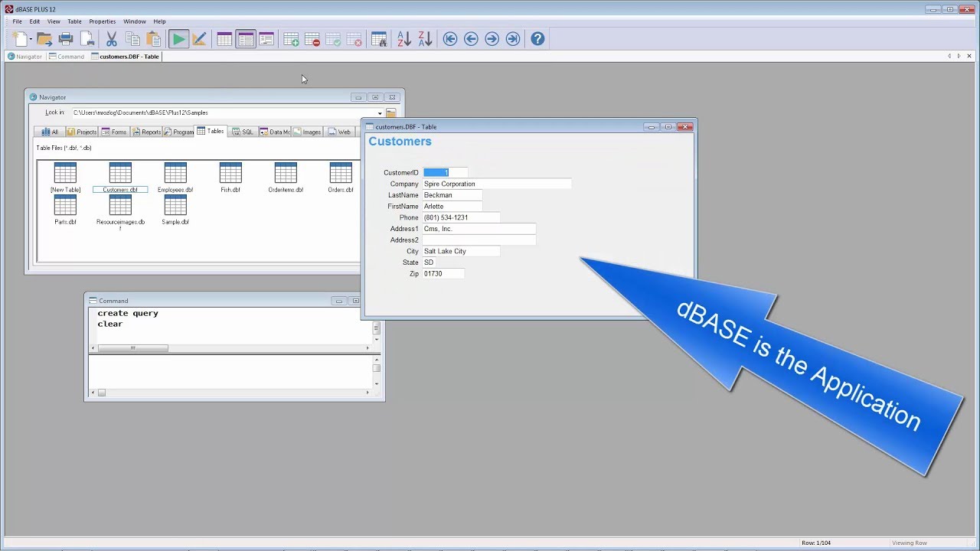Expand the Look in path dropdown
Image resolution: width=980 pixels, height=551 pixels.
pyautogui.click(x=380, y=113)
